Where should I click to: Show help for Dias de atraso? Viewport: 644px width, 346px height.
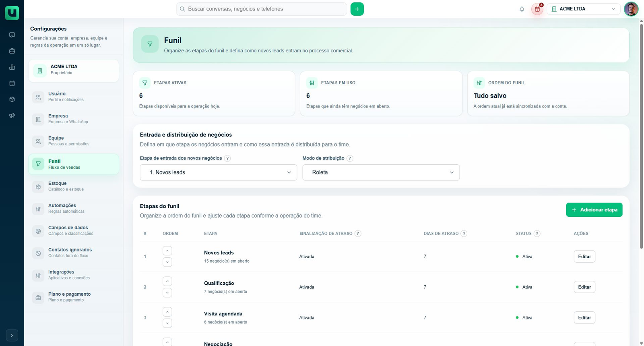pyautogui.click(x=464, y=234)
